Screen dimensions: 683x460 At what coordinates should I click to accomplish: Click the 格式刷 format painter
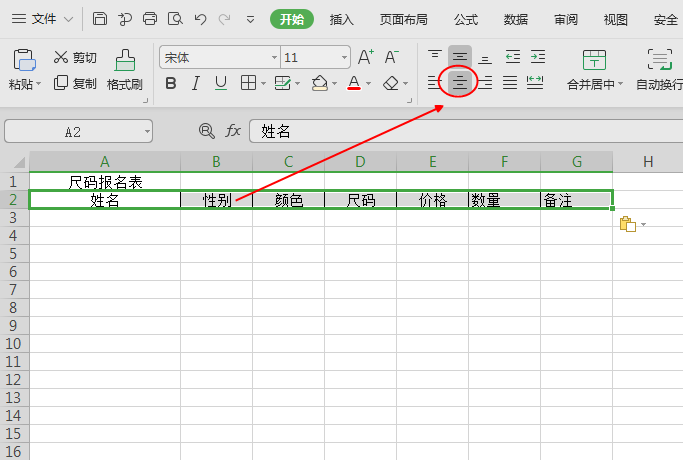coord(125,70)
